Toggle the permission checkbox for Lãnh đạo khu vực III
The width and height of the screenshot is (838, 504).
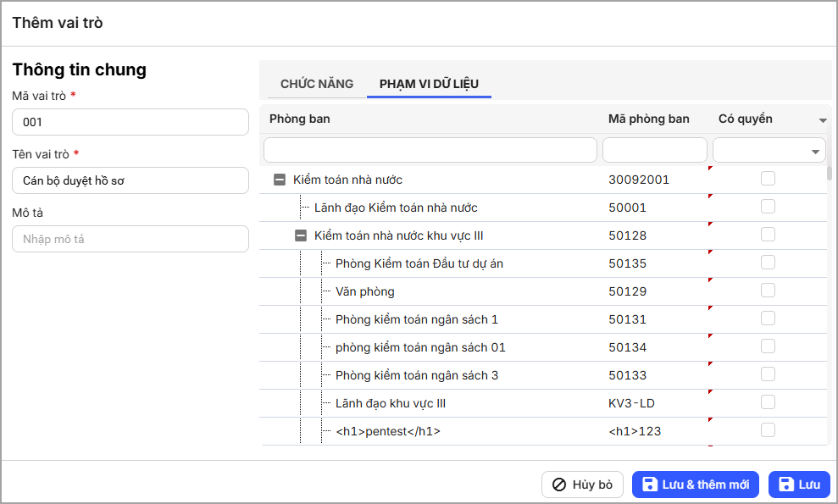tap(768, 402)
